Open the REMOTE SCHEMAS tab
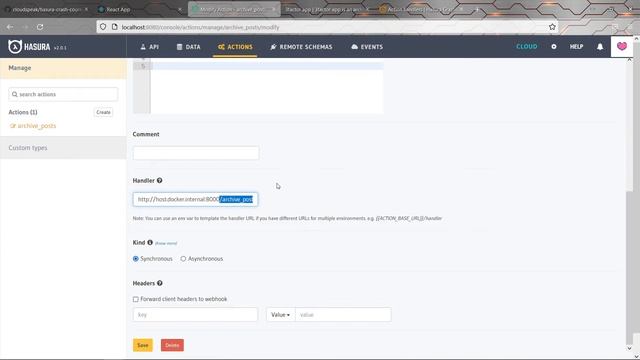 (301, 47)
